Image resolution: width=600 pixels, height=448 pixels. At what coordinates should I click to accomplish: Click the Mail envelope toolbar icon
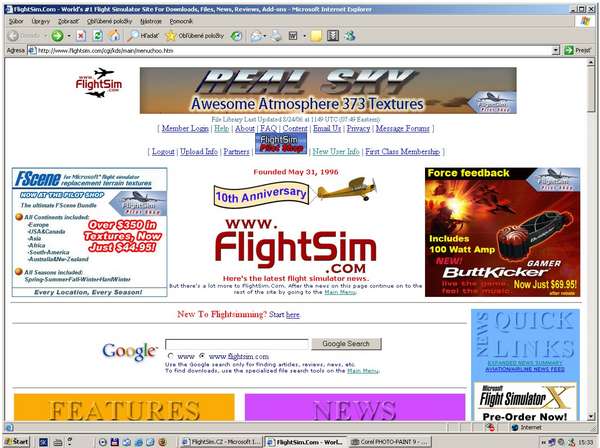[256, 36]
